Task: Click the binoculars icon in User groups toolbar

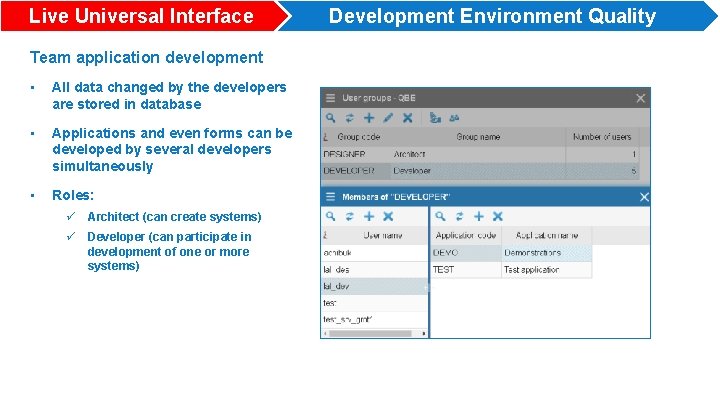Action: point(454,118)
